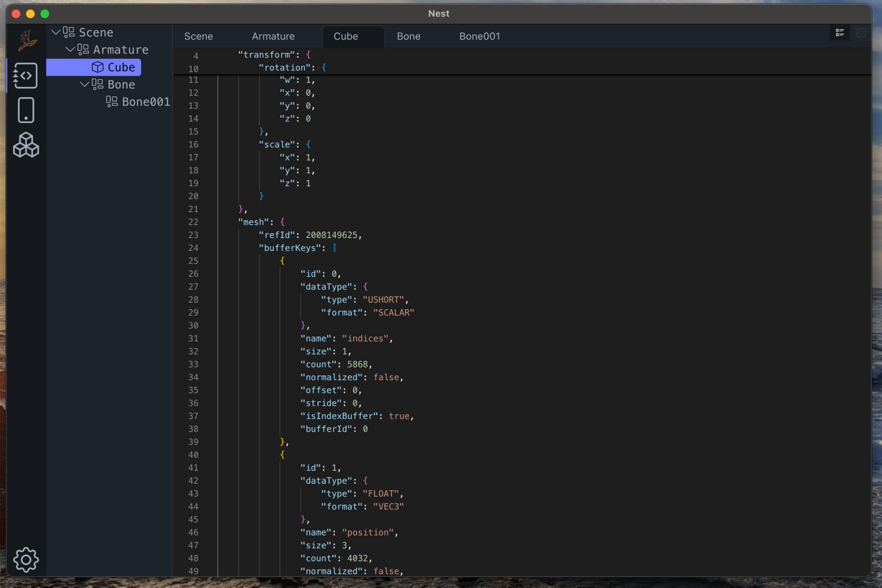This screenshot has height=588, width=882.
Task: Select Bone001 in the scene tree
Action: coord(145,101)
